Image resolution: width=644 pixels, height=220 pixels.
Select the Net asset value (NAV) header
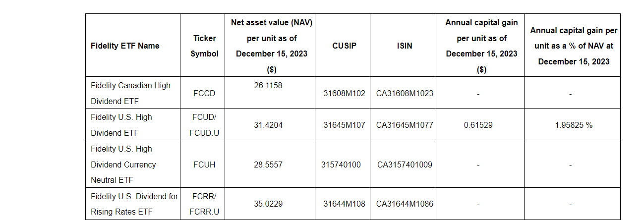click(272, 46)
